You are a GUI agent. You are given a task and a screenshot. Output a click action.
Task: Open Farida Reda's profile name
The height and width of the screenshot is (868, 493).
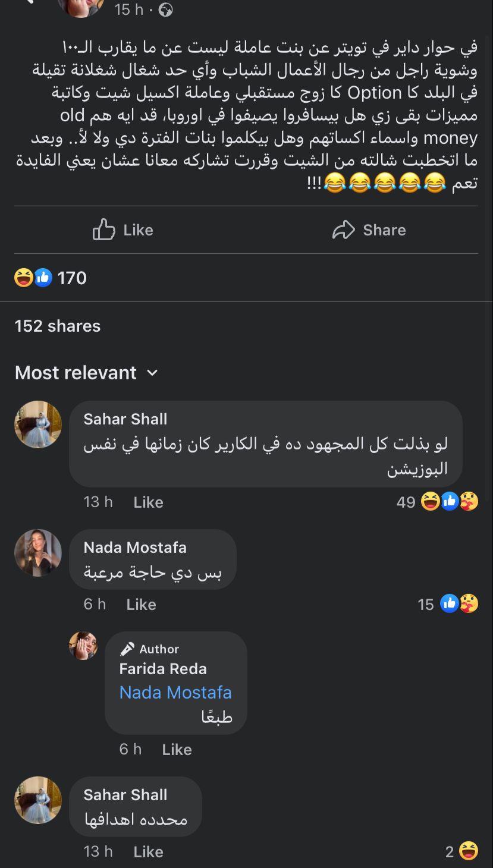[x=163, y=669]
